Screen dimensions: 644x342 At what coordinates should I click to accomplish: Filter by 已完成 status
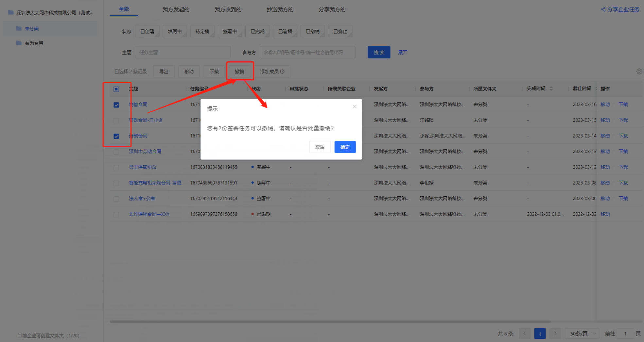pyautogui.click(x=257, y=31)
